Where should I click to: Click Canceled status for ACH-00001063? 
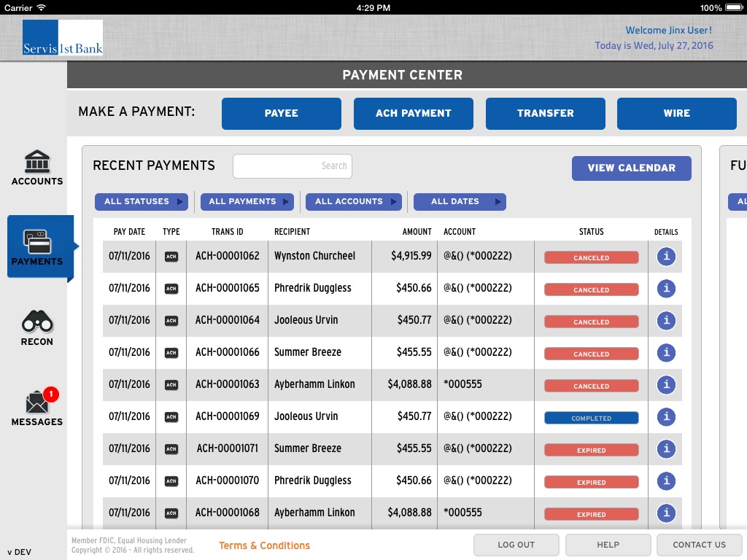point(591,386)
